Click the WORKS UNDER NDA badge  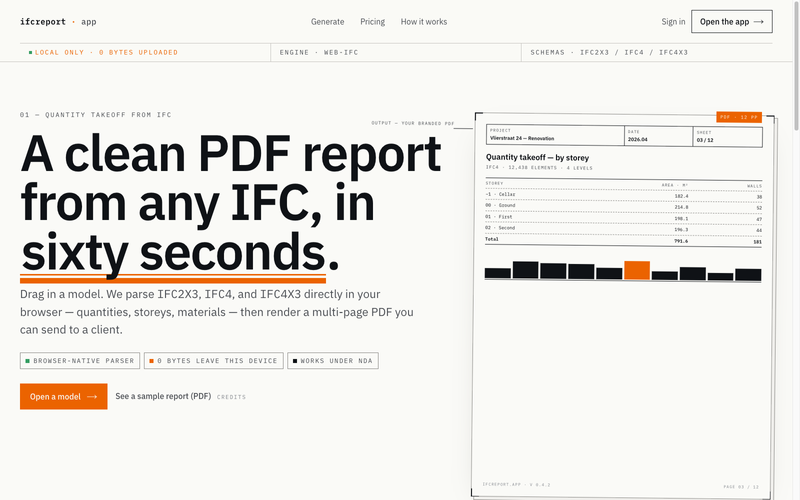333,361
